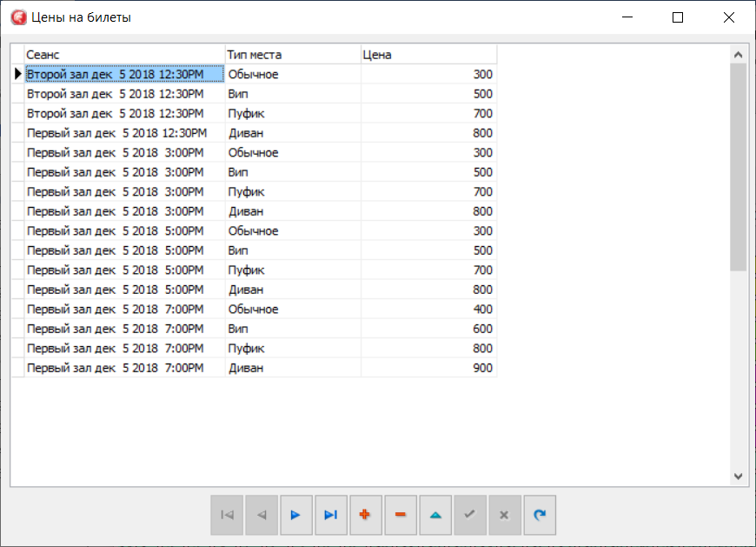The image size is (756, 547).
Task: Click the first record navigator button
Action: click(x=227, y=515)
